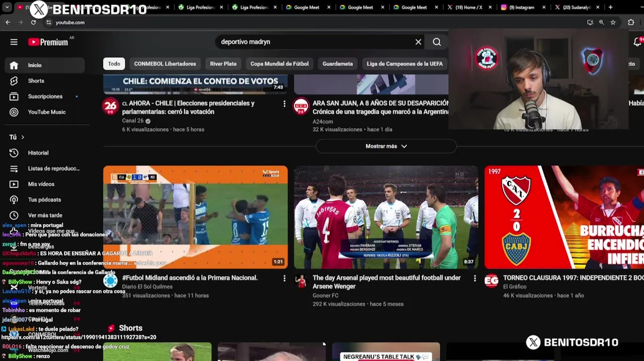Select the Copa Mundial de Fútbol chip
This screenshot has height=361, width=644.
pos(280,64)
